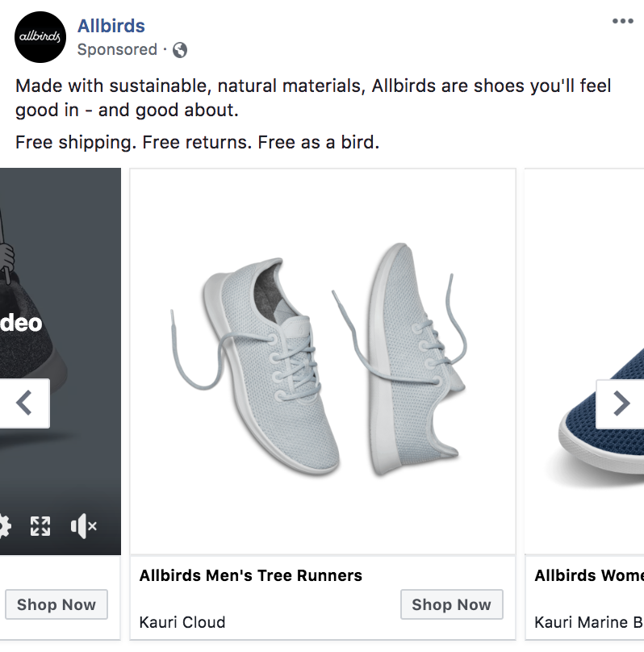Click the Kauri Cloud color label

182,622
